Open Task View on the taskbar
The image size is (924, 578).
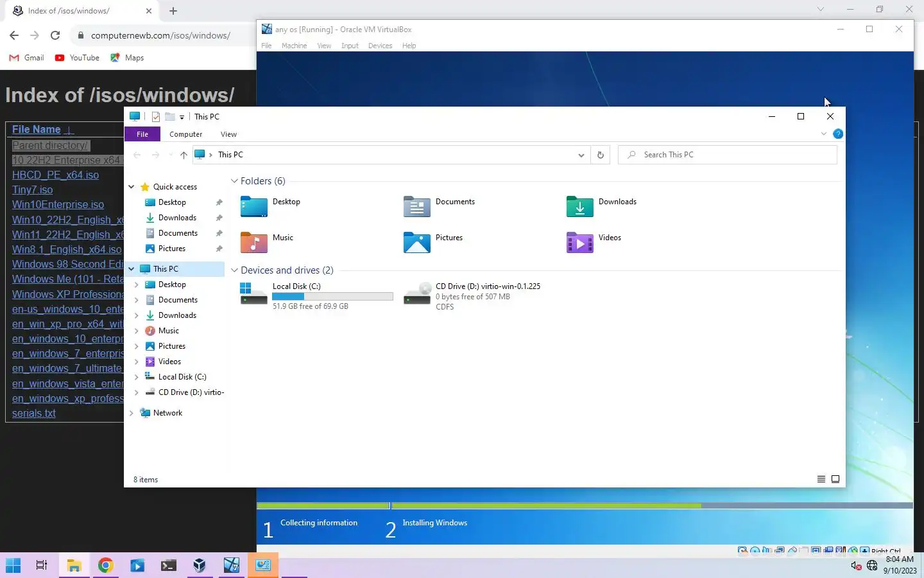pos(42,565)
